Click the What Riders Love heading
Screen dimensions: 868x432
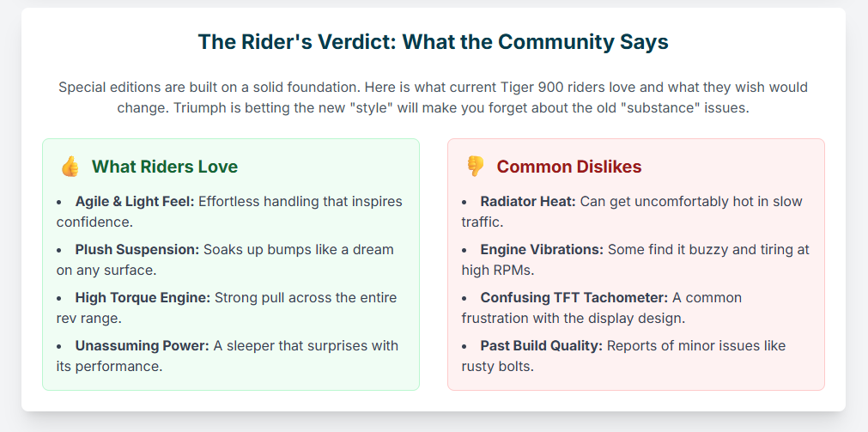pos(165,167)
